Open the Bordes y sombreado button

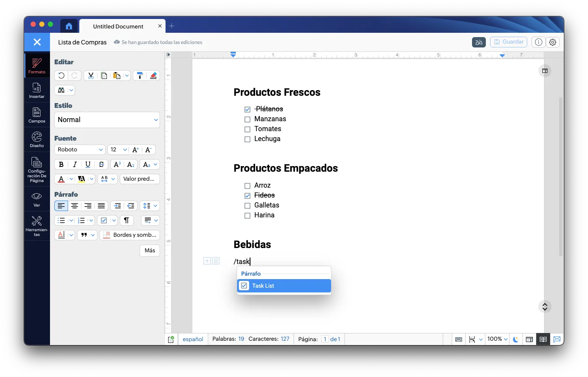(130, 235)
